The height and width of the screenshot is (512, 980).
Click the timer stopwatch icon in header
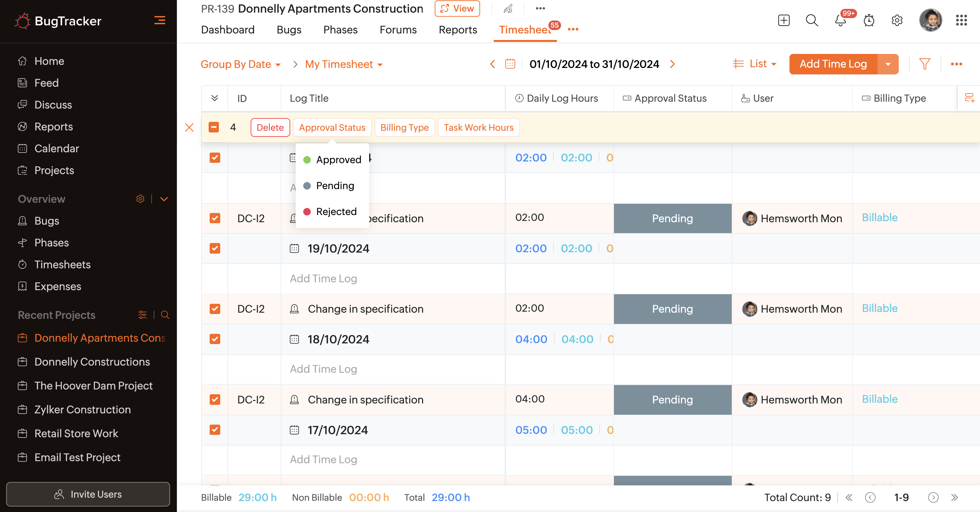tap(869, 20)
